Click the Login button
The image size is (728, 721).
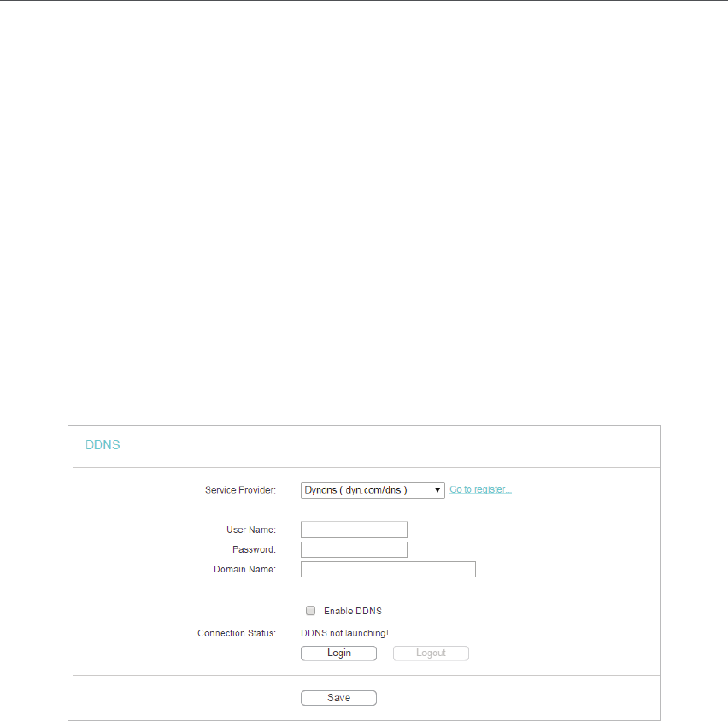click(x=338, y=654)
